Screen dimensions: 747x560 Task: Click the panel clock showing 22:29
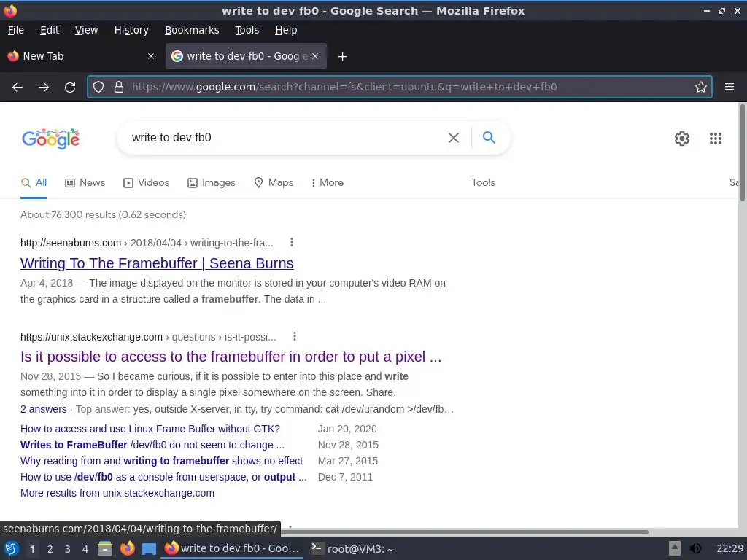729,548
